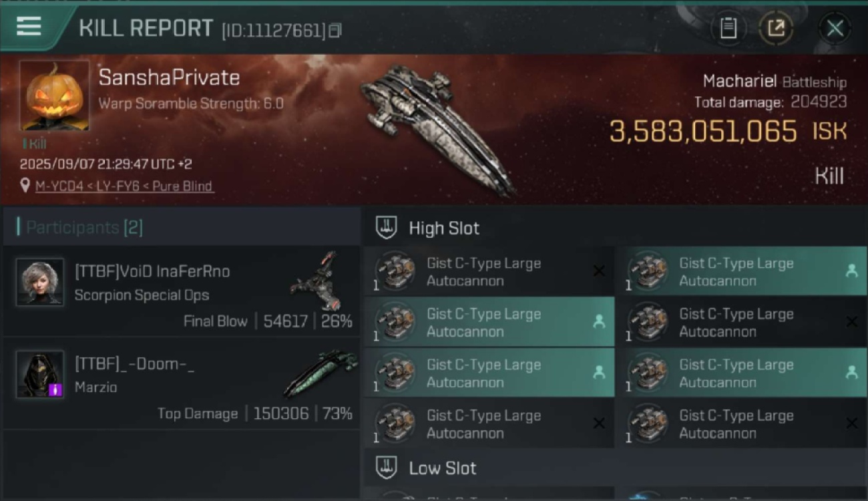The width and height of the screenshot is (868, 501).
Task: Open -Doom-'s character portrait
Action: (40, 374)
